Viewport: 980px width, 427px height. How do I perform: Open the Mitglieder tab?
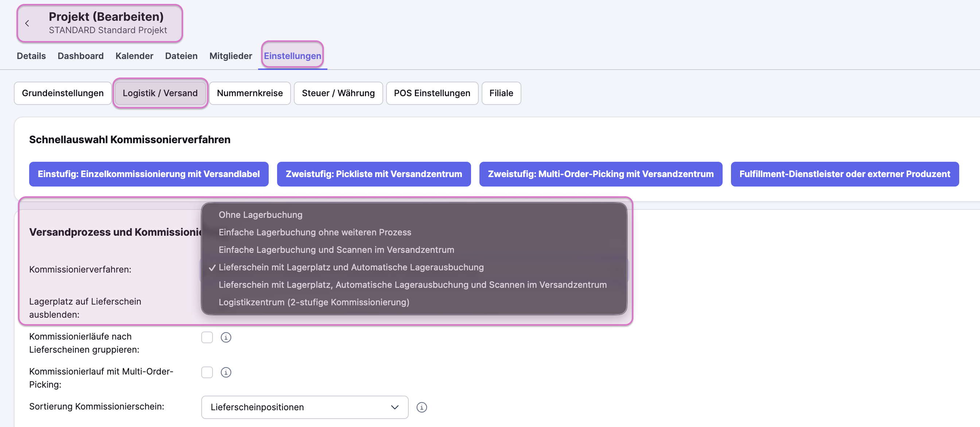coord(230,56)
